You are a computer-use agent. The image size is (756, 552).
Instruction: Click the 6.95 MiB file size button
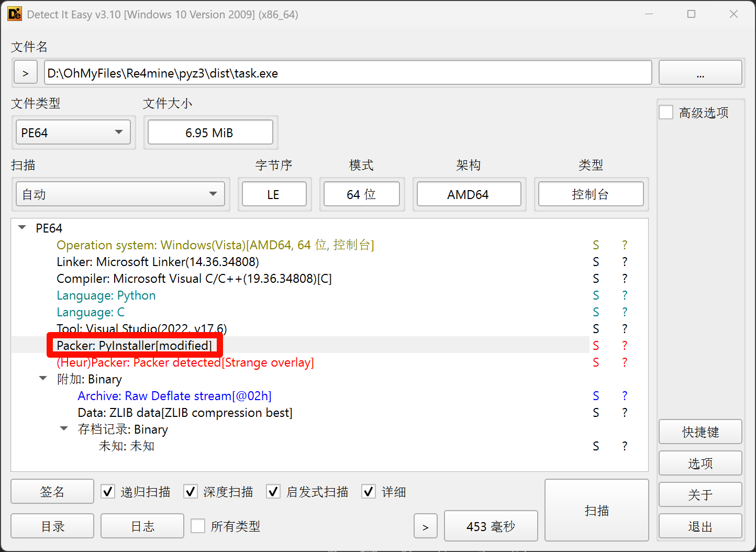(x=210, y=133)
